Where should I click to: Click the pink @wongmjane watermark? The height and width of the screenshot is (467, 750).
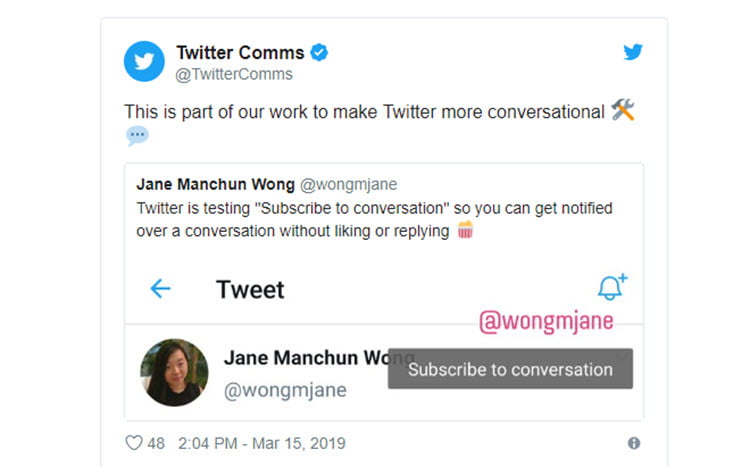click(546, 321)
